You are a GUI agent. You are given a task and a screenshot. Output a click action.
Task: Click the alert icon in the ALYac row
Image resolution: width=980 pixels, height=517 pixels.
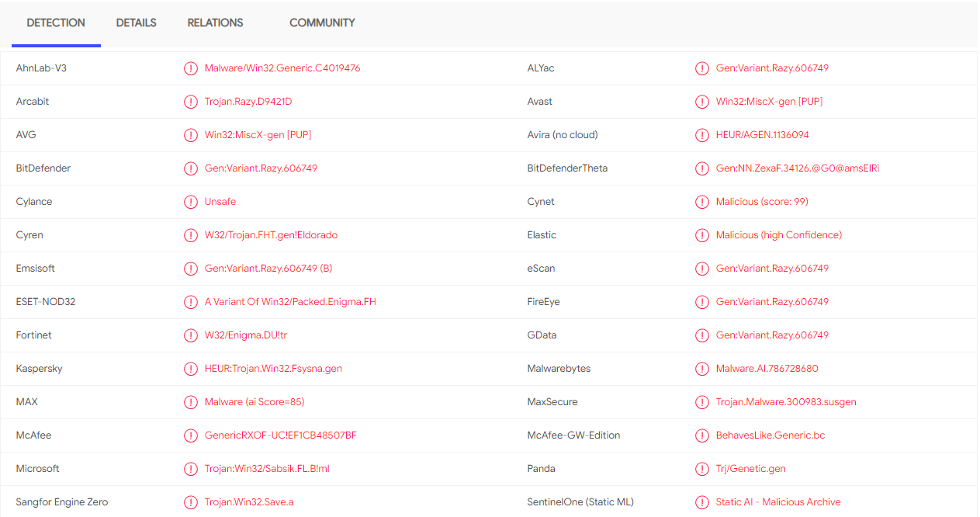(x=702, y=68)
